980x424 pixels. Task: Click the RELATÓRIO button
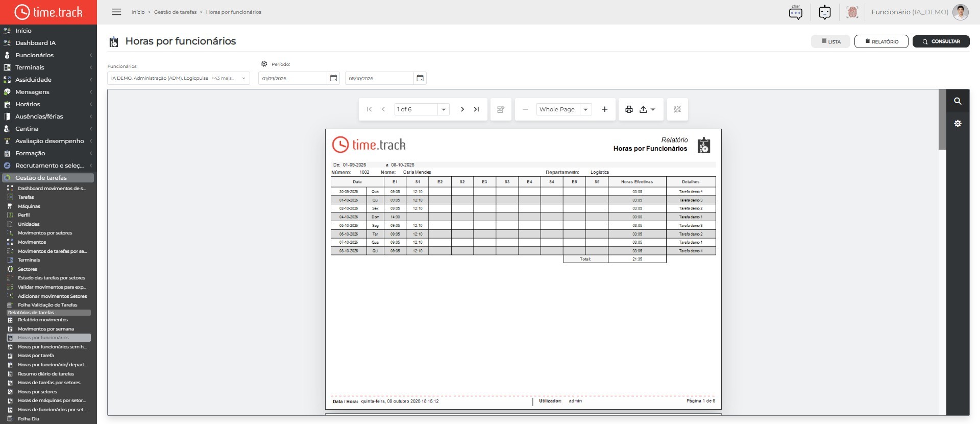coord(881,41)
